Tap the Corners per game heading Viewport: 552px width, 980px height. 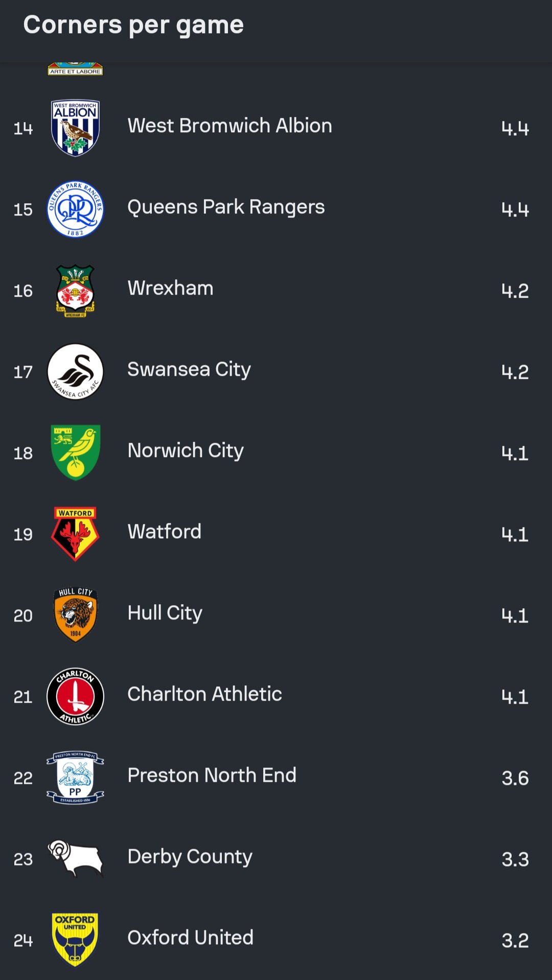(133, 25)
